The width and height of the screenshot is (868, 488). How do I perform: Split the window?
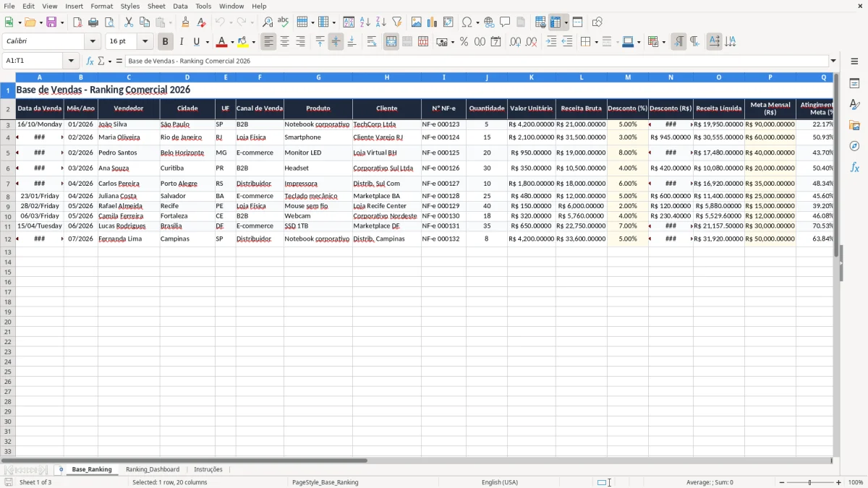click(578, 22)
